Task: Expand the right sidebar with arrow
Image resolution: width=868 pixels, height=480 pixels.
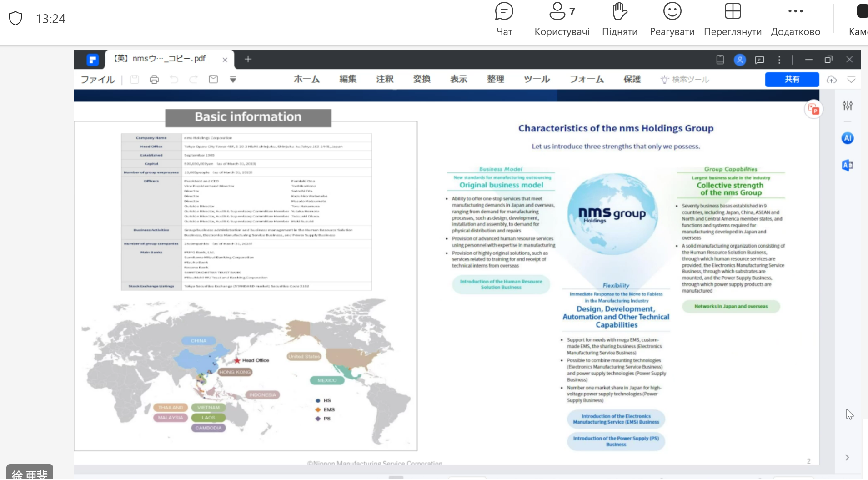Action: (847, 458)
